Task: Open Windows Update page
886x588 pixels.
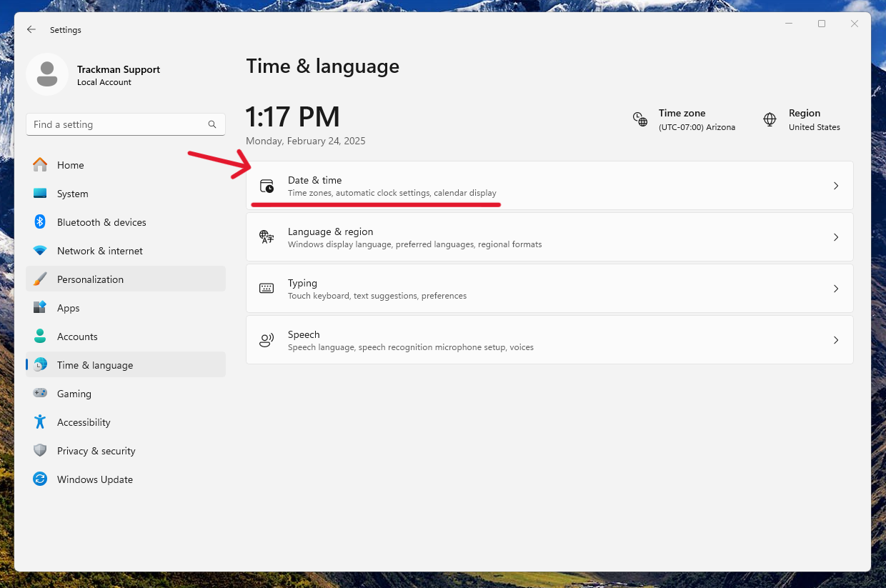Action: point(126,479)
